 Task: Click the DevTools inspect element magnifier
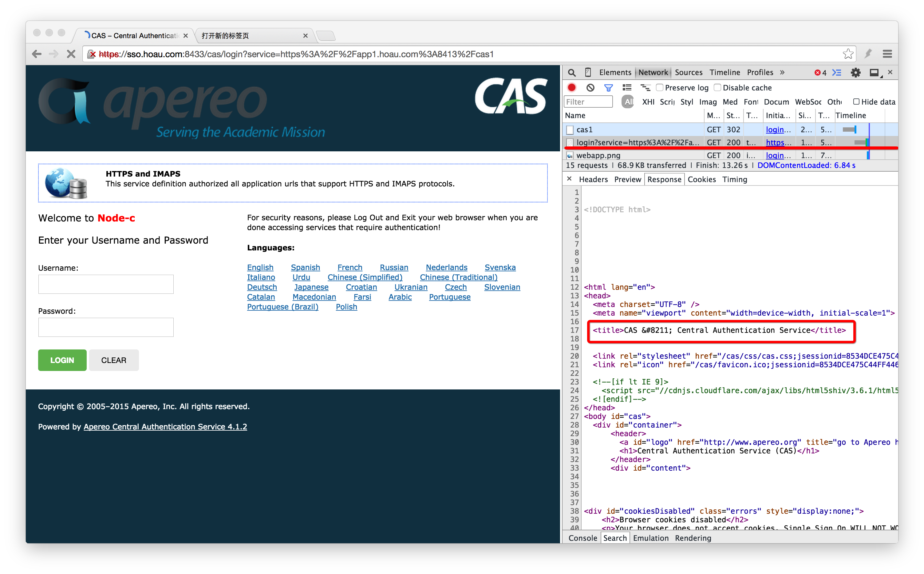coord(572,73)
